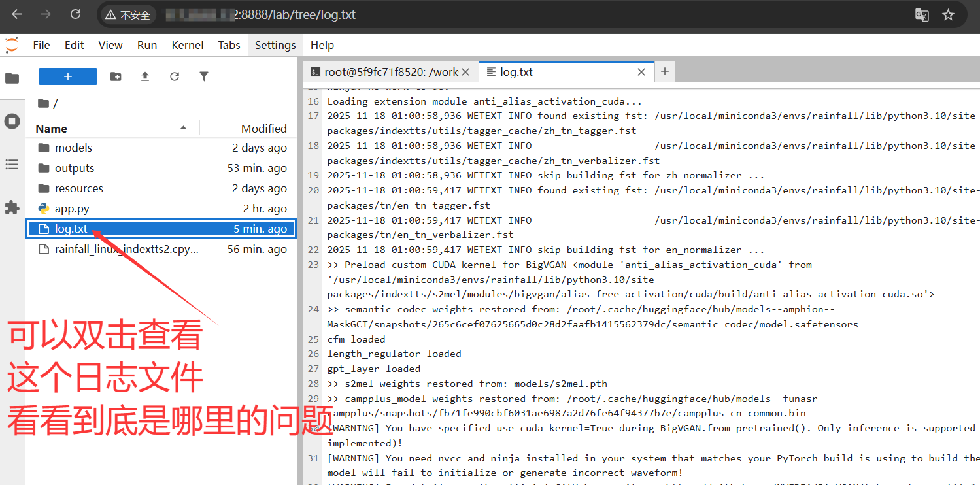Open the Extension Manager puzzle icon
The width and height of the screenshot is (980, 485).
click(12, 208)
